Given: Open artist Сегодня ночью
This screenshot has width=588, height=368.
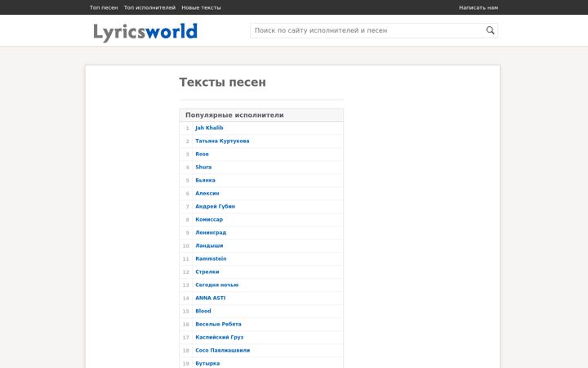Looking at the screenshot, I should pyautogui.click(x=216, y=285).
